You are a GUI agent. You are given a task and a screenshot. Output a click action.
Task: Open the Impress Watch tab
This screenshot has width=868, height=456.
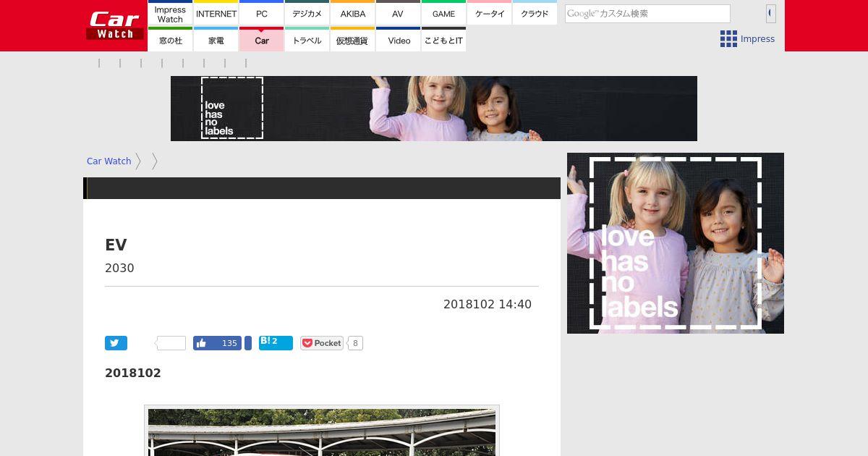[170, 14]
